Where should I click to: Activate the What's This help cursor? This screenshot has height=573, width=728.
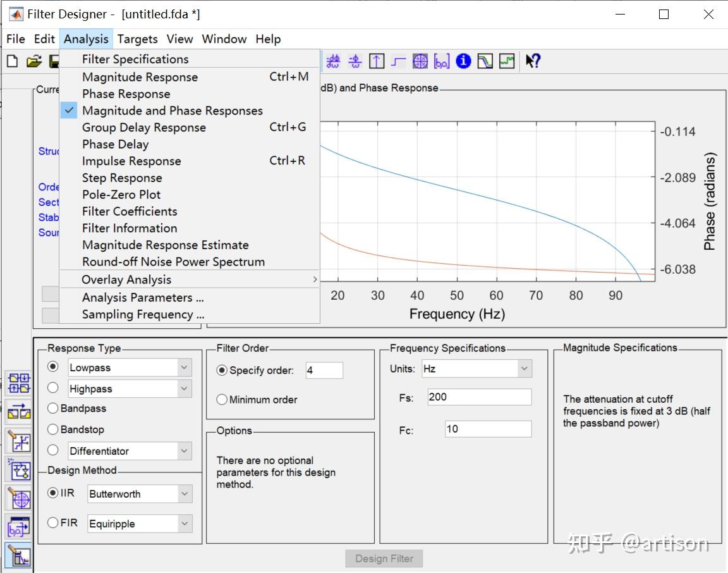click(533, 61)
